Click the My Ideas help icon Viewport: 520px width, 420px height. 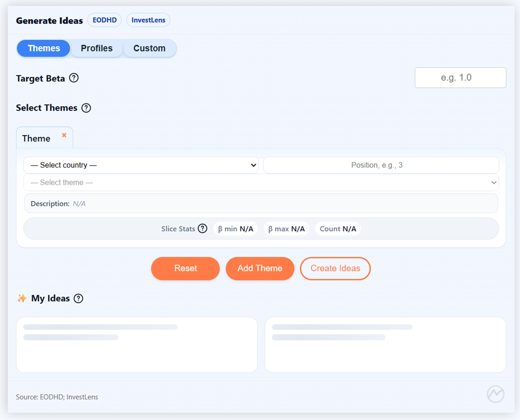coord(78,299)
